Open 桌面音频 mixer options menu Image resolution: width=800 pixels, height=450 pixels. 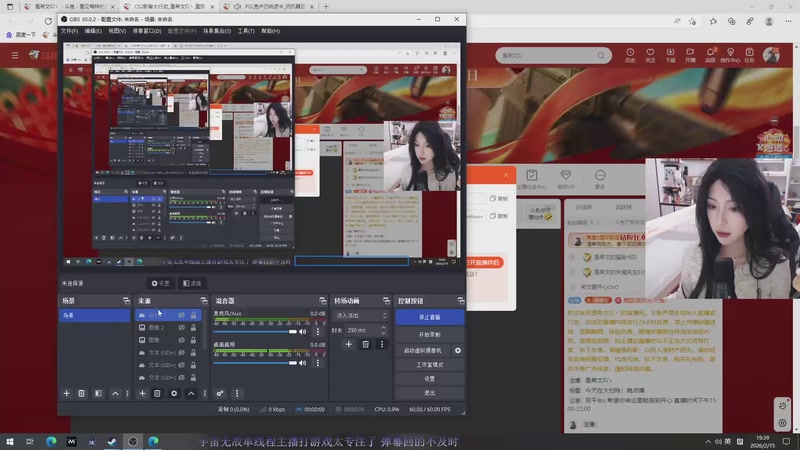[x=318, y=363]
